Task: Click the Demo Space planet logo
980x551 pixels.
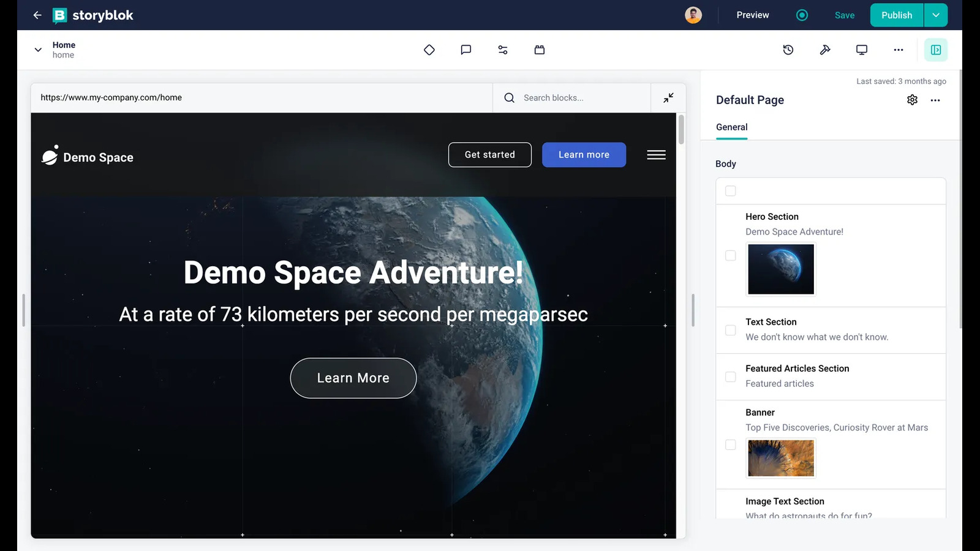Action: pos(50,156)
